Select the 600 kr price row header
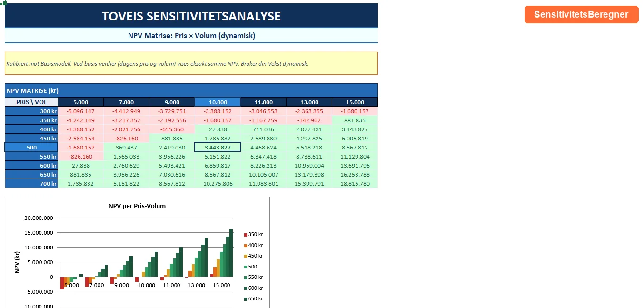Screen dimensions: 644x308 coord(31,166)
